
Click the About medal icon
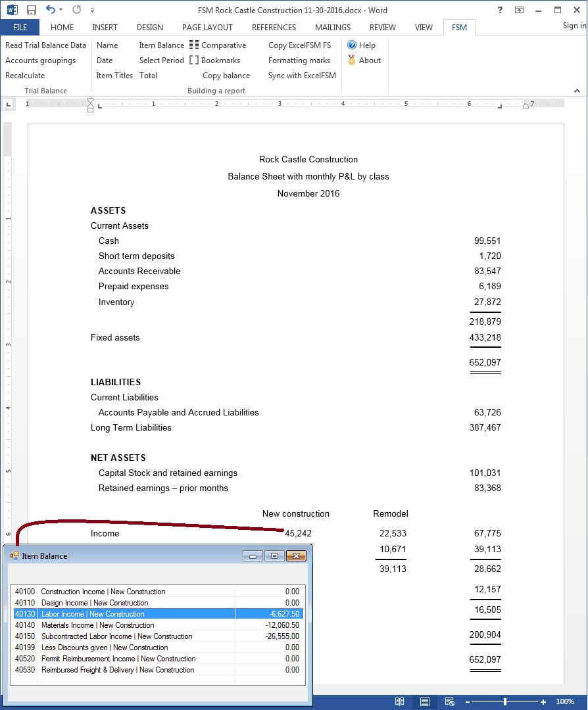click(x=351, y=60)
